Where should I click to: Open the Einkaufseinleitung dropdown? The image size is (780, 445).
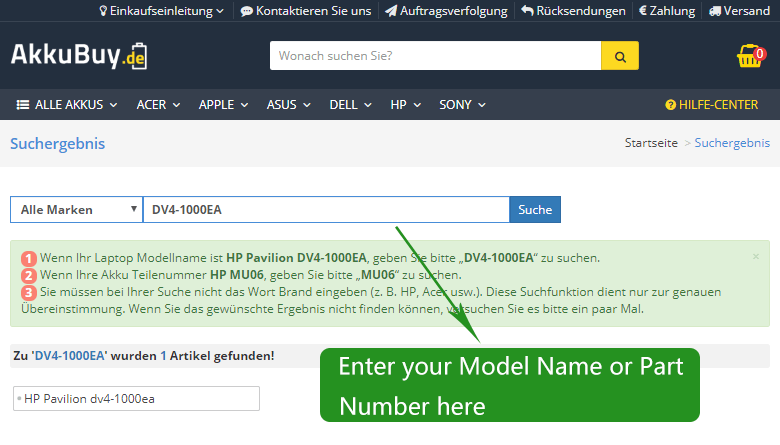point(161,11)
